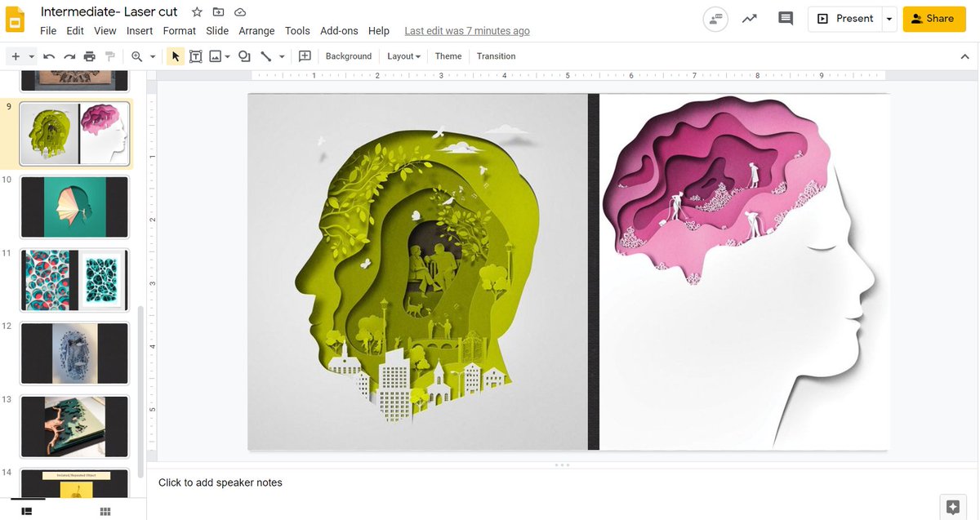This screenshot has height=520, width=980.
Task: Click the move to folder icon
Action: coord(218,12)
